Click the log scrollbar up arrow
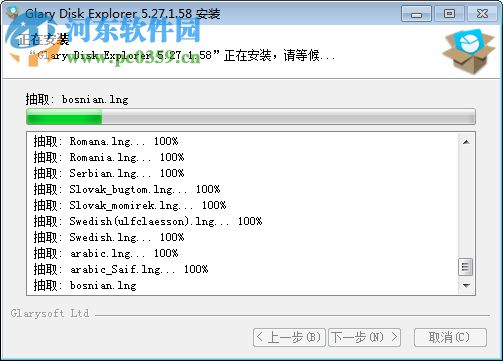 tap(466, 142)
